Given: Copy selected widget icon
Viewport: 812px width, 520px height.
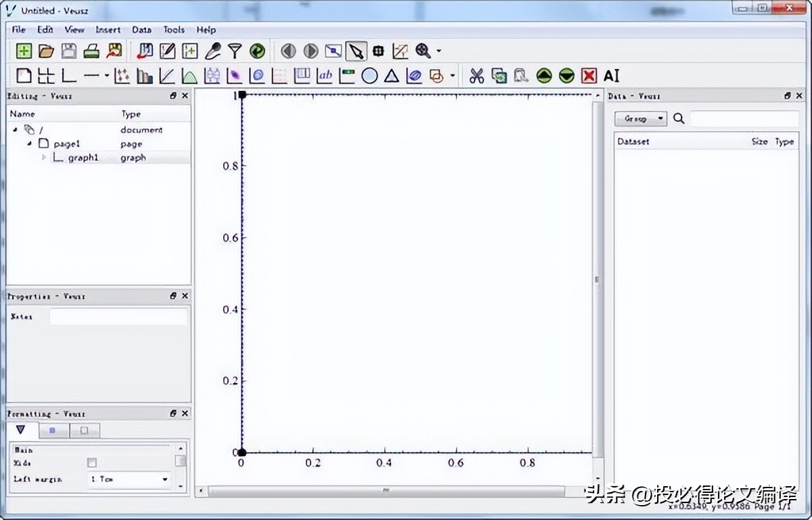Looking at the screenshot, I should click(499, 76).
